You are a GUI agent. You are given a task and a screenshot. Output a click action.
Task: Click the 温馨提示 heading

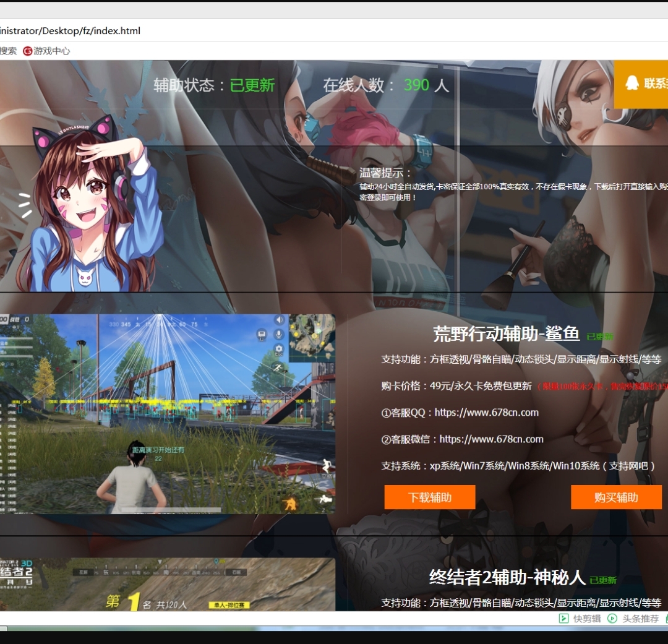point(385,173)
